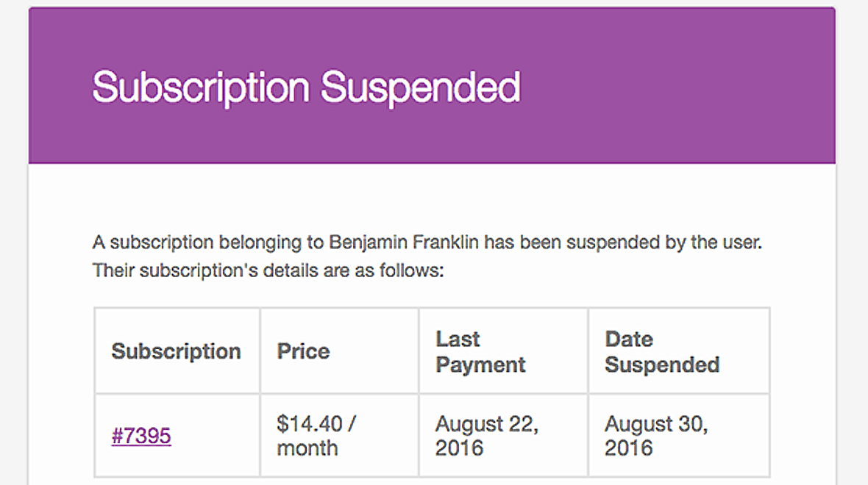Viewport: 868px width, 485px height.
Task: Select the "Price" column header
Action: point(303,351)
